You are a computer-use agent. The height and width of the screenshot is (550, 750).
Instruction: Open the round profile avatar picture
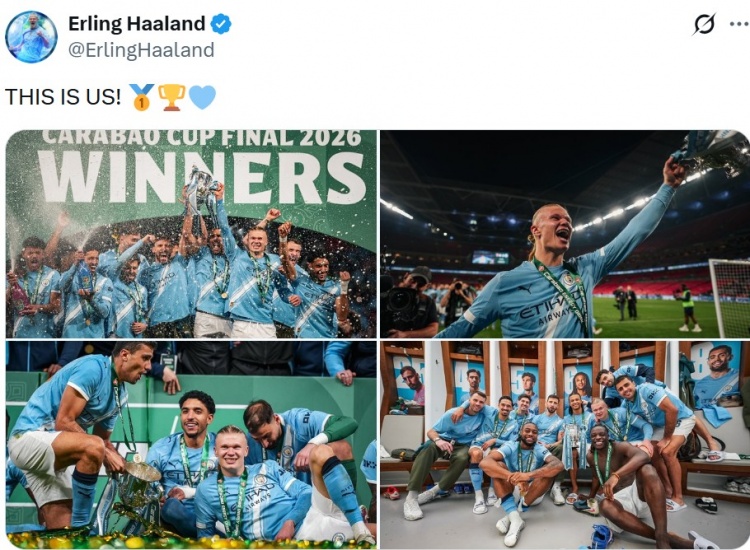[x=31, y=37]
